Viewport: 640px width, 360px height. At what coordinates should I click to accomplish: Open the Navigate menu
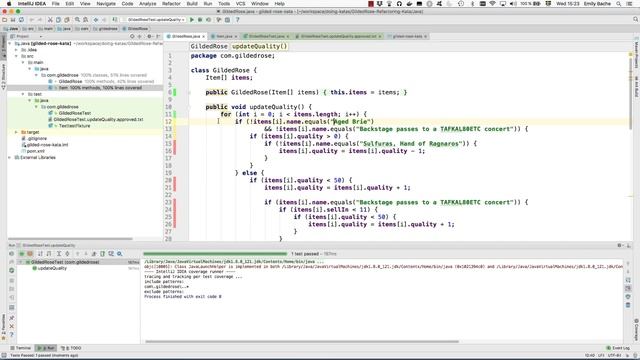click(x=106, y=4)
